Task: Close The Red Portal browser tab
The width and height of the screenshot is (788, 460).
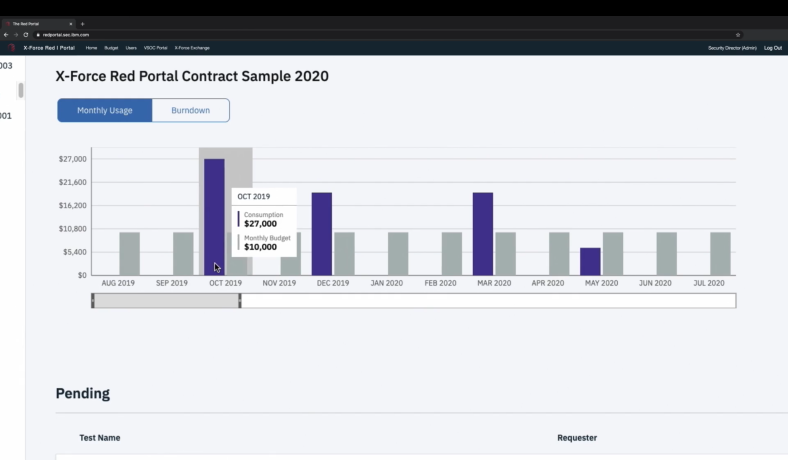Action: 71,24
